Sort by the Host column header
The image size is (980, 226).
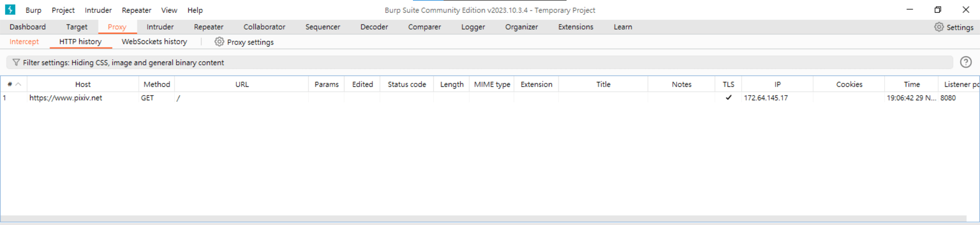pyautogui.click(x=83, y=84)
